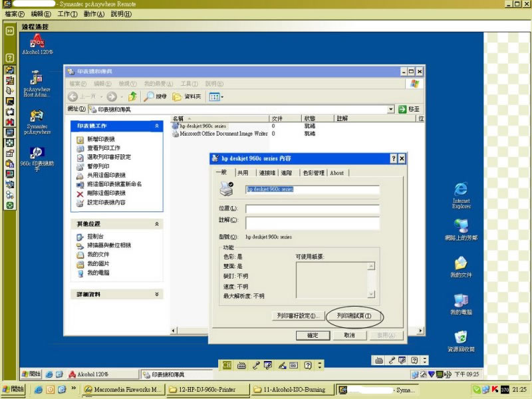532x399 pixels.
Task: Click the Back arrow in printers window
Action: tap(73, 96)
